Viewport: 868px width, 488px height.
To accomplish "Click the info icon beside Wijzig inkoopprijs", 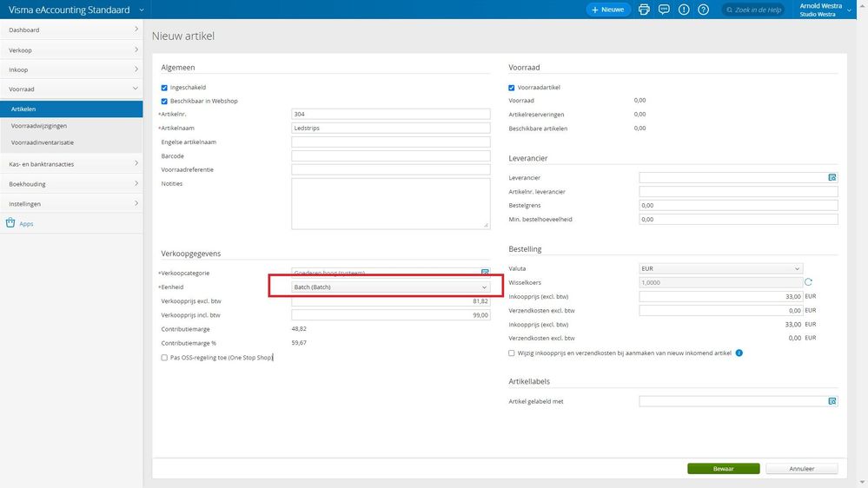I will click(x=739, y=353).
